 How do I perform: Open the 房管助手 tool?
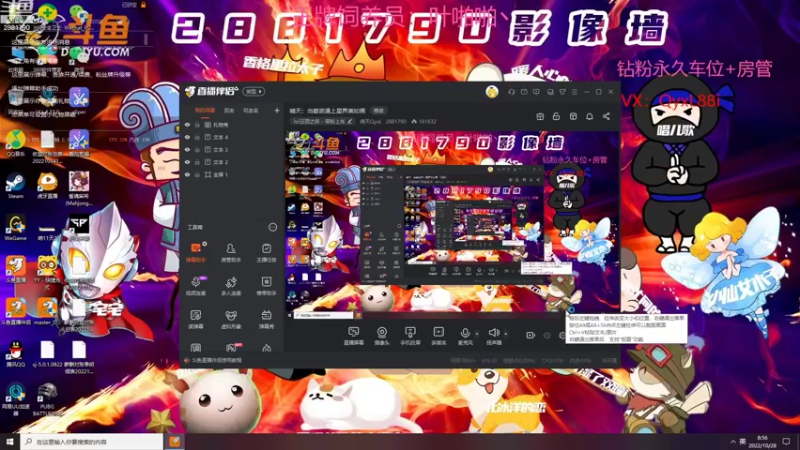point(231,252)
